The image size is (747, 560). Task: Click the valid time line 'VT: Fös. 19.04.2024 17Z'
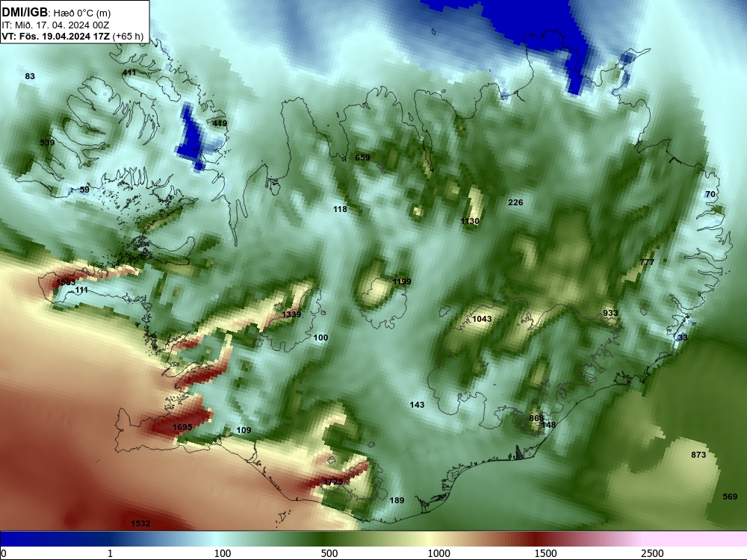pos(55,37)
